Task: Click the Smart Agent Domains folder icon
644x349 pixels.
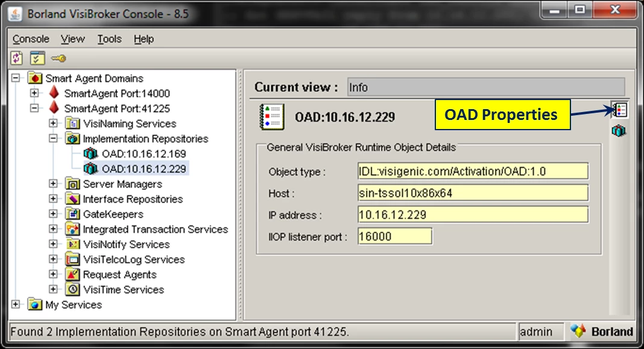Action: pos(35,78)
